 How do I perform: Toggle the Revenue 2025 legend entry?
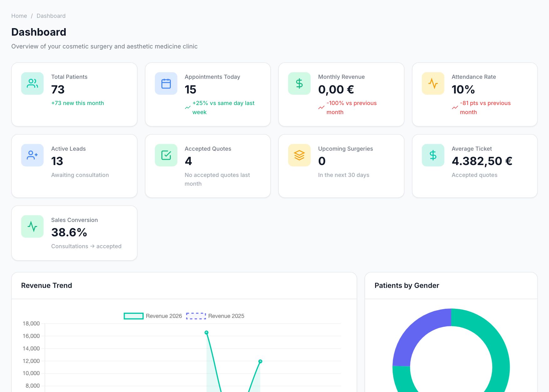click(x=215, y=316)
